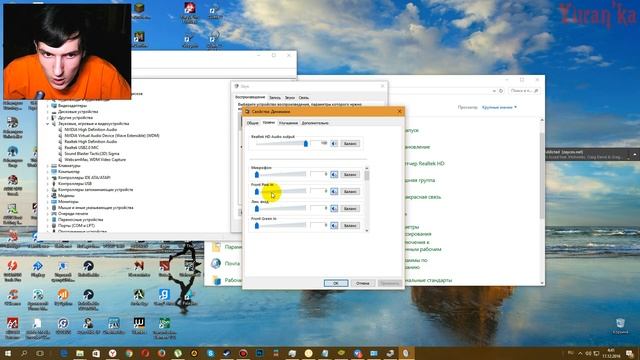Screen dimensions: 640x360
Task: Open Баланс for Realtek HD Audio output
Action: click(350, 144)
